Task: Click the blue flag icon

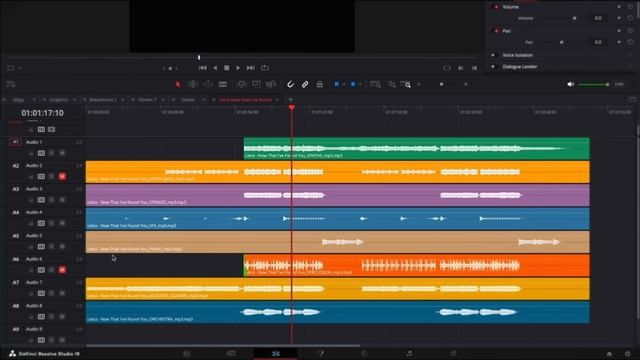Action: point(337,84)
